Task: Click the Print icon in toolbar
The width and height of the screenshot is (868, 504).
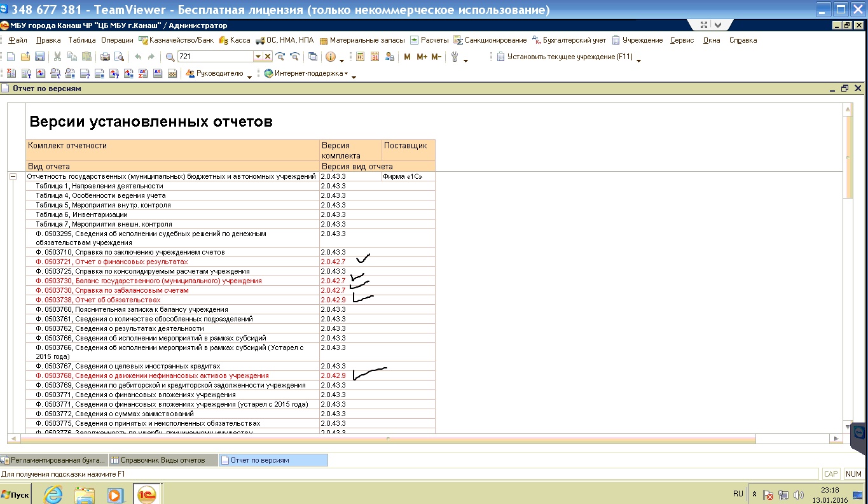Action: 106,57
